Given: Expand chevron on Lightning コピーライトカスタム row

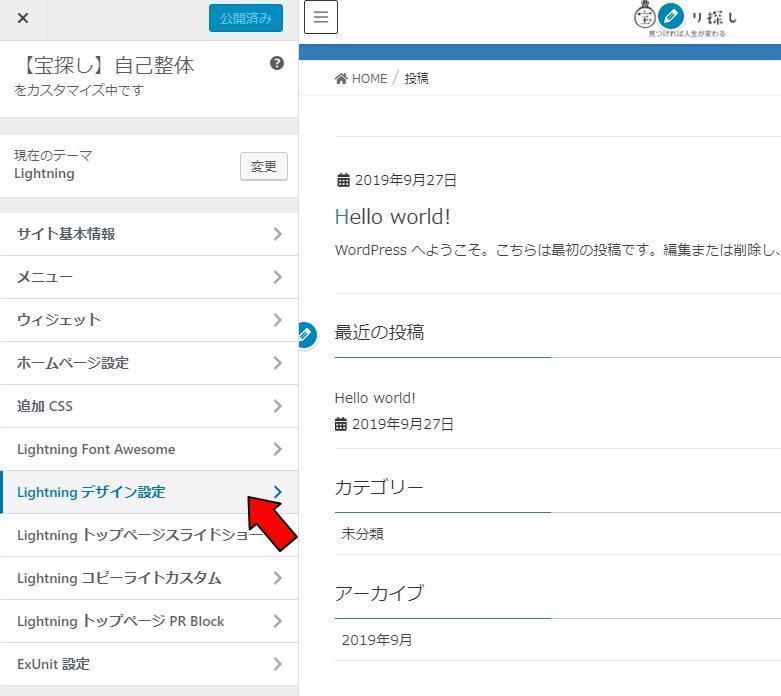Looking at the screenshot, I should pos(277,578).
